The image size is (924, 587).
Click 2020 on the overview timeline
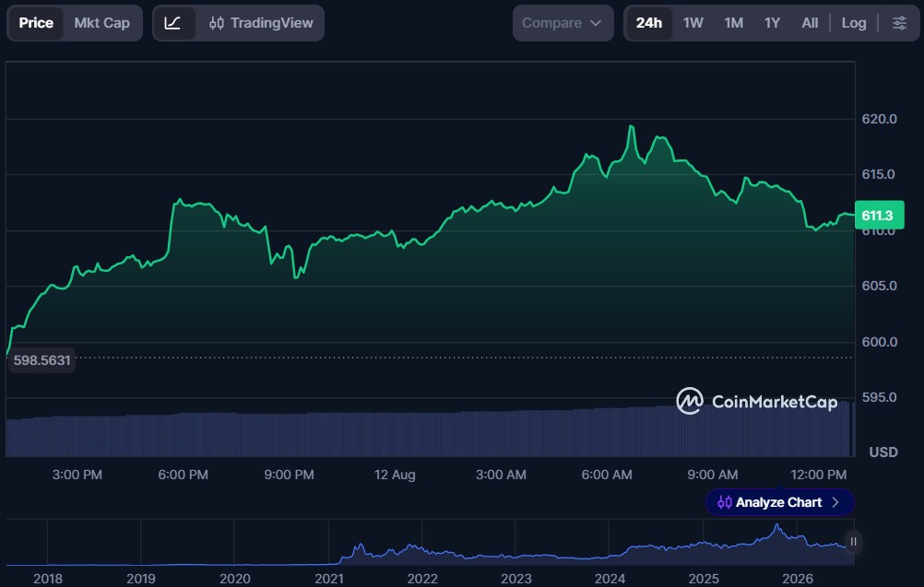coord(234,579)
